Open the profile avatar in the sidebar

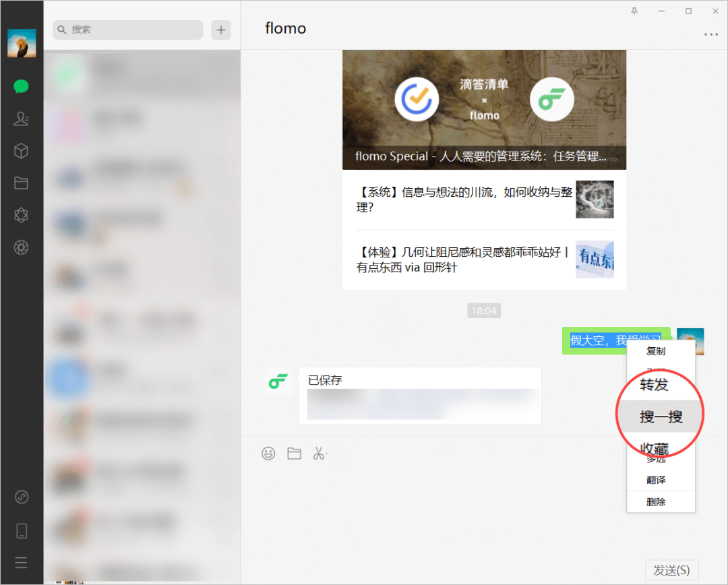22,43
